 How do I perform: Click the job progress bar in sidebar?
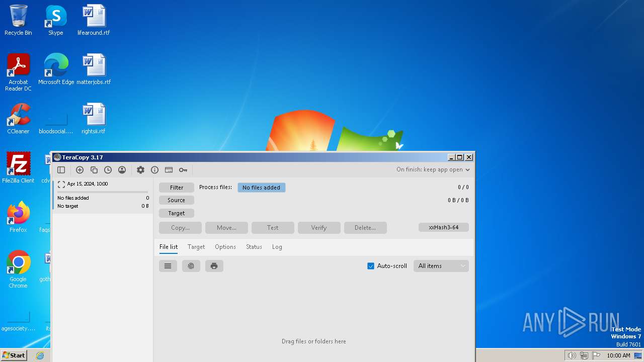pos(103,192)
